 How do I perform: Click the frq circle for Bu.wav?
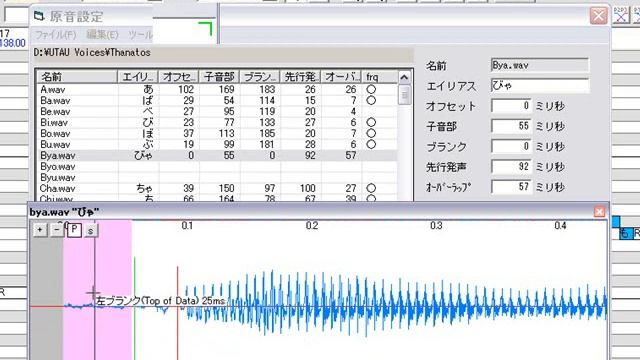371,144
